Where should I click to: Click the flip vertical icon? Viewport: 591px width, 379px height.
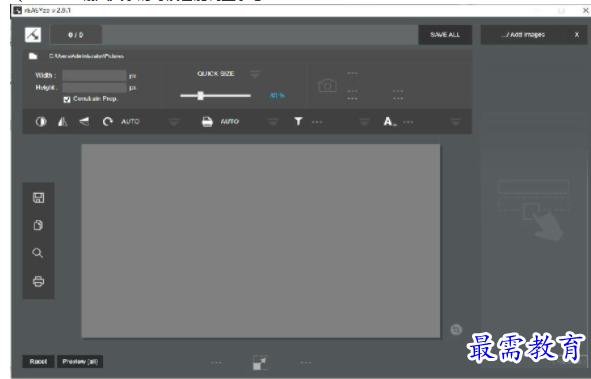point(84,121)
